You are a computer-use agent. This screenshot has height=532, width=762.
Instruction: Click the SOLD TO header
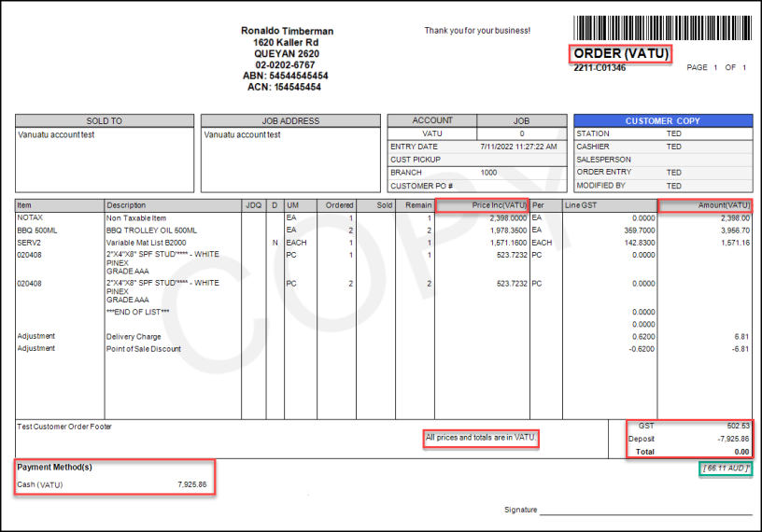coord(105,121)
